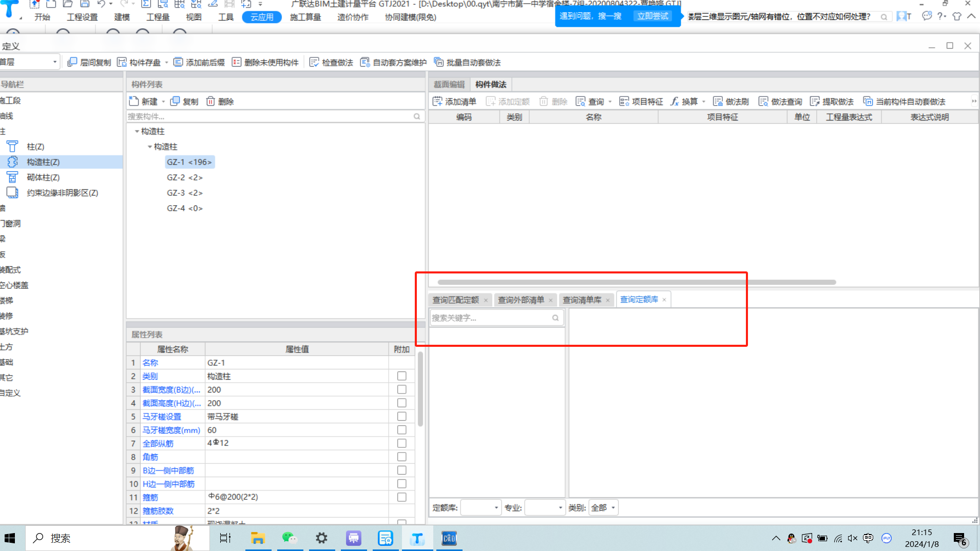
Task: Toggle 附加 checkbox for 角筋 row
Action: pyautogui.click(x=402, y=457)
